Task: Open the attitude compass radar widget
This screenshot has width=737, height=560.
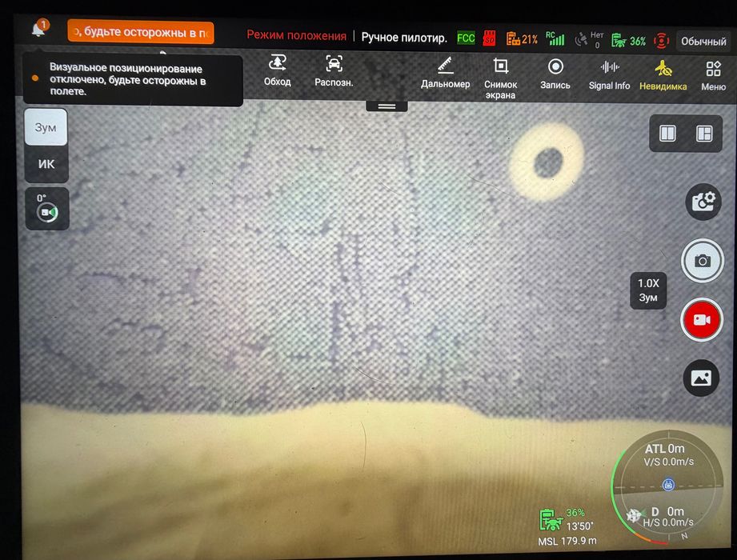Action: [x=668, y=487]
